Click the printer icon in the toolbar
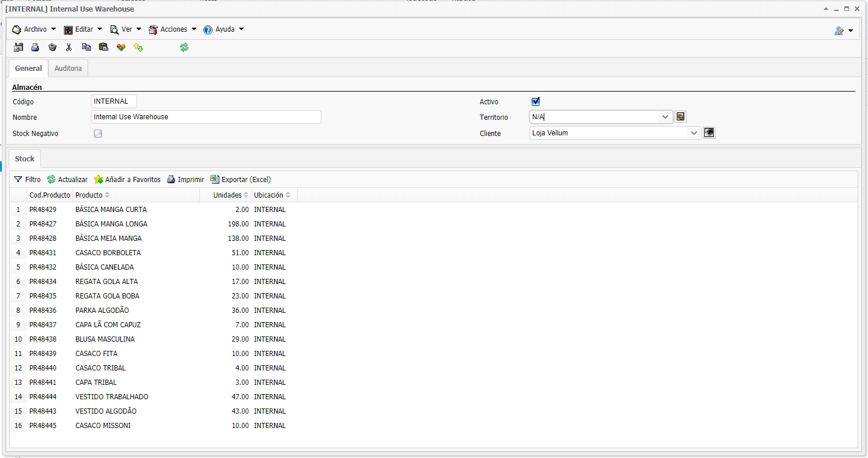Image resolution: width=868 pixels, height=458 pixels. click(35, 47)
